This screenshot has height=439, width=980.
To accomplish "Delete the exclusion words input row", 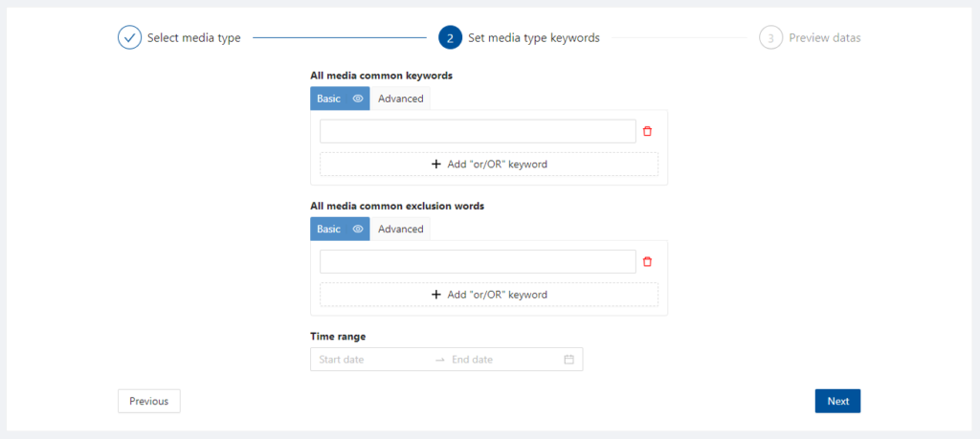I will (648, 262).
